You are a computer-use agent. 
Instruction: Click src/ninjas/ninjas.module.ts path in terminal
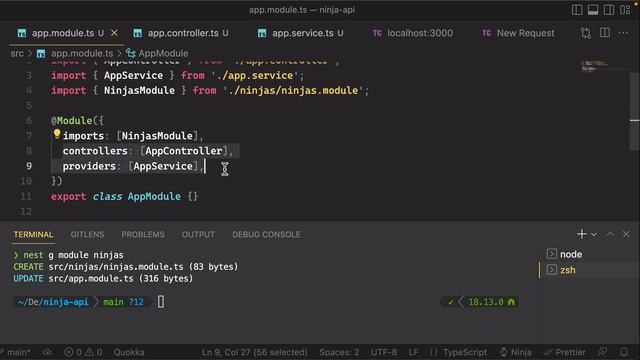click(x=116, y=267)
